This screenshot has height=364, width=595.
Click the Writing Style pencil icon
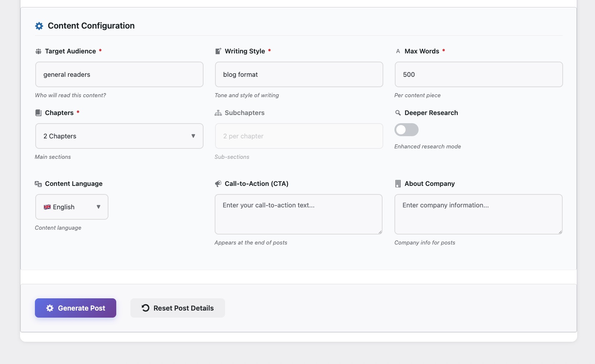click(x=218, y=51)
